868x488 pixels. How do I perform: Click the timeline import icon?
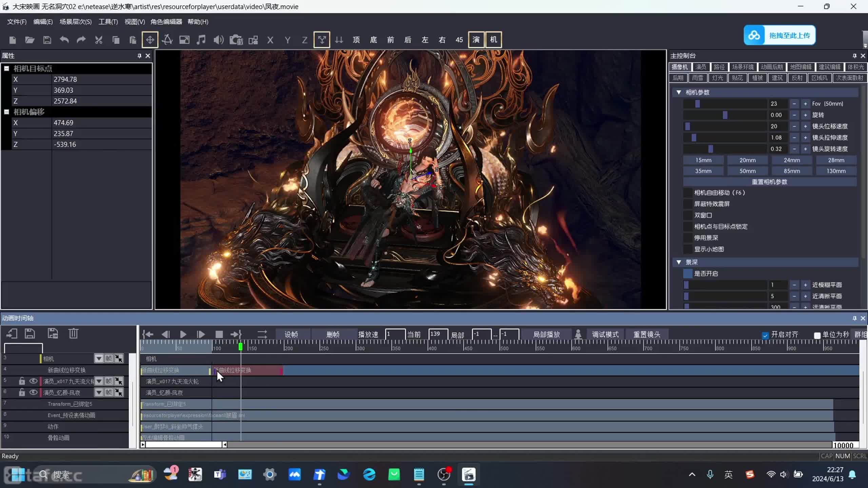pyautogui.click(x=12, y=333)
